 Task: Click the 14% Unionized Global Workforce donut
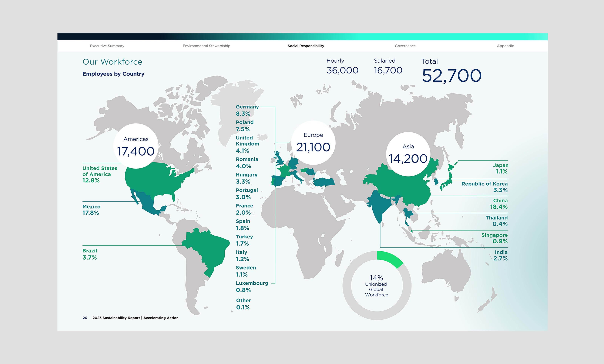click(377, 285)
